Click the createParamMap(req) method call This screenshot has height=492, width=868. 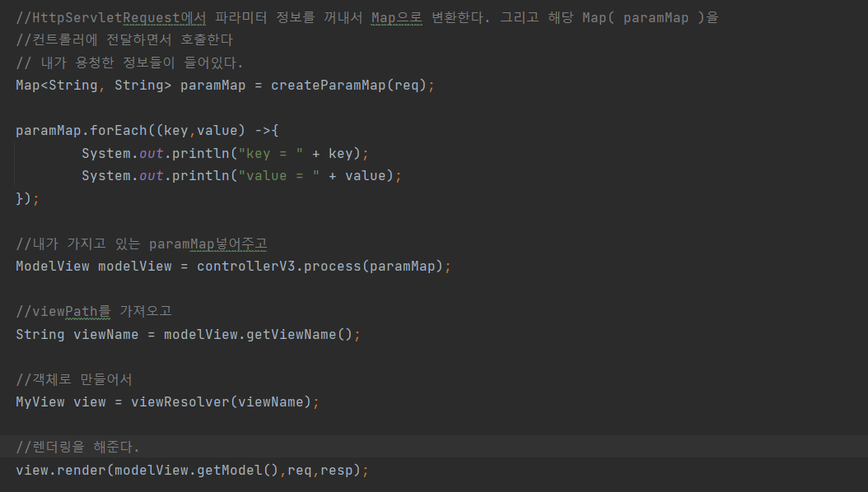tap(348, 85)
